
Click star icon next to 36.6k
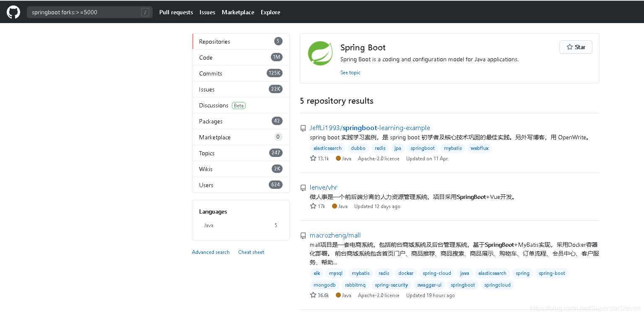tap(313, 295)
